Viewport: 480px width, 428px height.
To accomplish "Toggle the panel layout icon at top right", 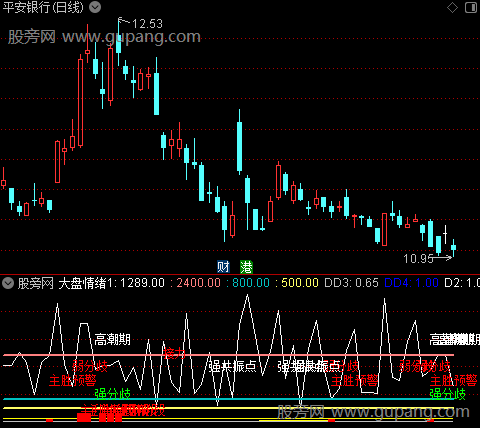I will point(471,7).
